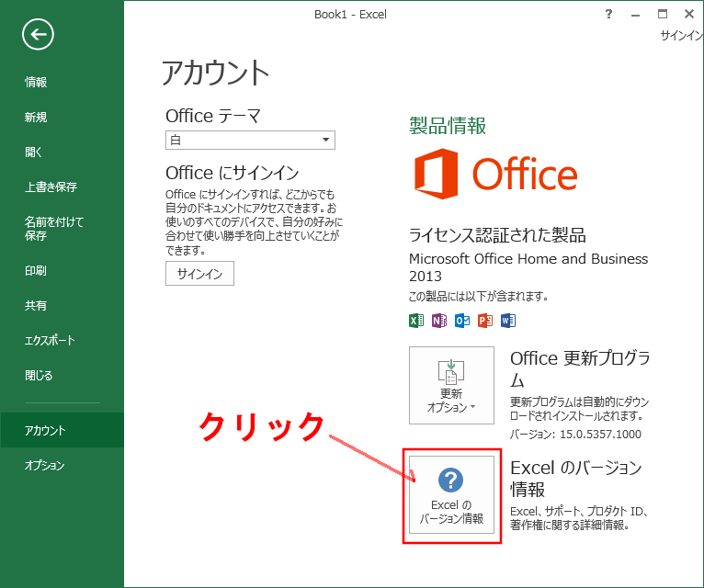This screenshot has height=588, width=704.
Task: Minimize the Excel window
Action: click(x=635, y=15)
